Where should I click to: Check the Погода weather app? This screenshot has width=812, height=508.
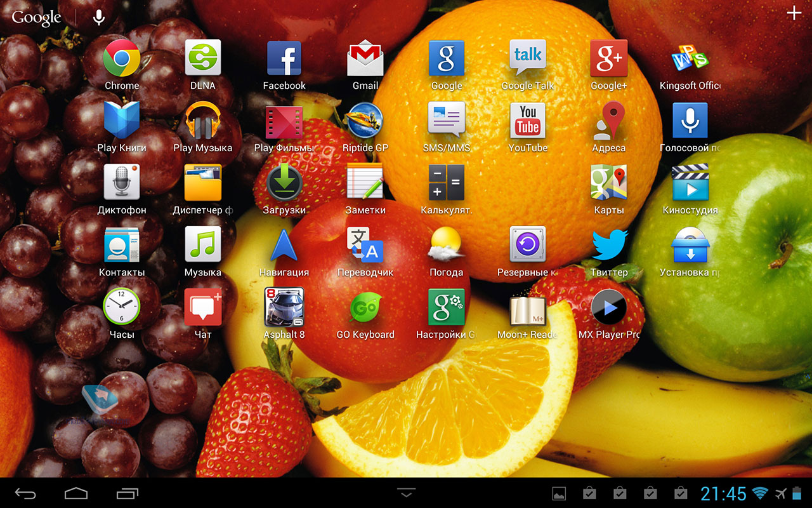[447, 245]
